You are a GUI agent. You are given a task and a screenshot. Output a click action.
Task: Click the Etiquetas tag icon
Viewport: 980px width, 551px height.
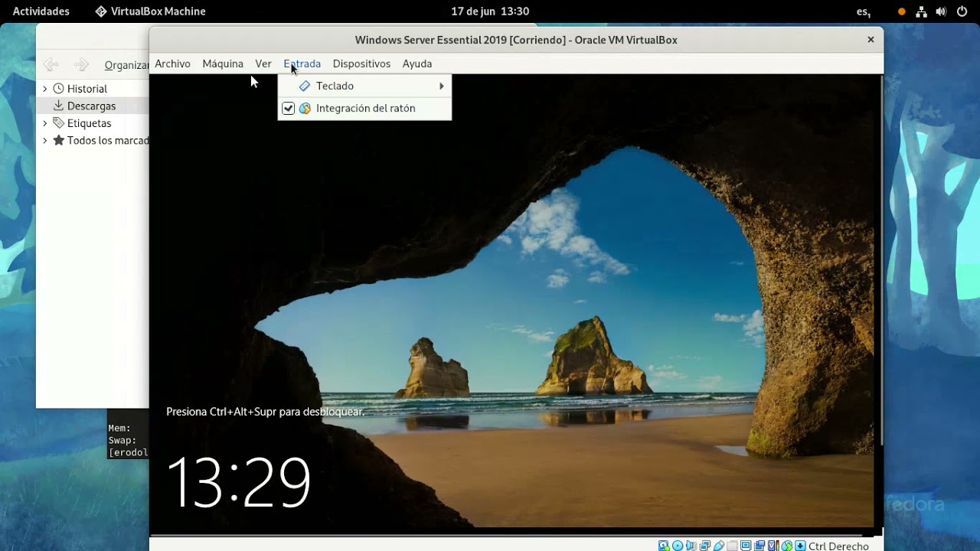pyautogui.click(x=58, y=123)
